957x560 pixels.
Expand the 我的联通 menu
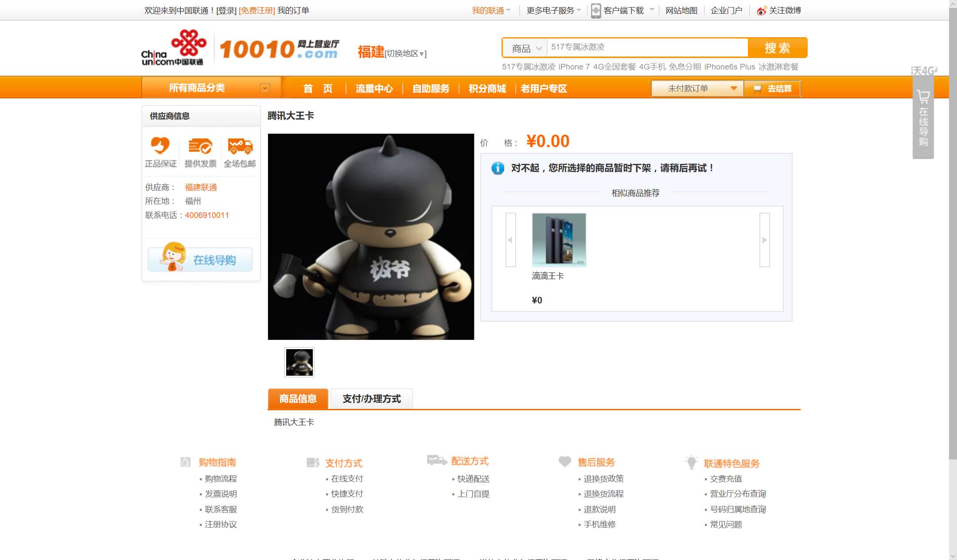pos(491,10)
